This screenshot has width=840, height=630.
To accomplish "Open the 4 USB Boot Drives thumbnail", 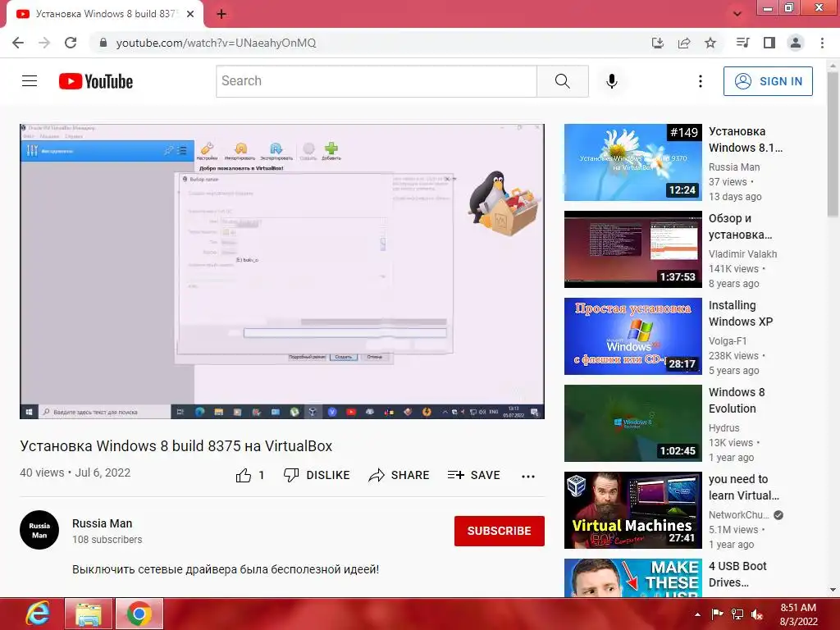I will pyautogui.click(x=632, y=577).
